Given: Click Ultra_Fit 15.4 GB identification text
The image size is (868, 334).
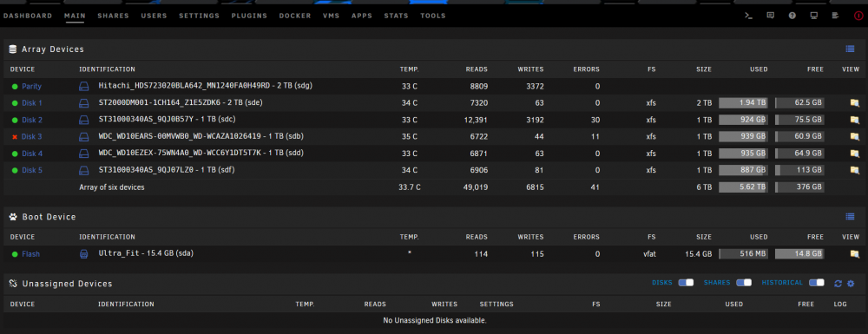Looking at the screenshot, I should coord(146,253).
